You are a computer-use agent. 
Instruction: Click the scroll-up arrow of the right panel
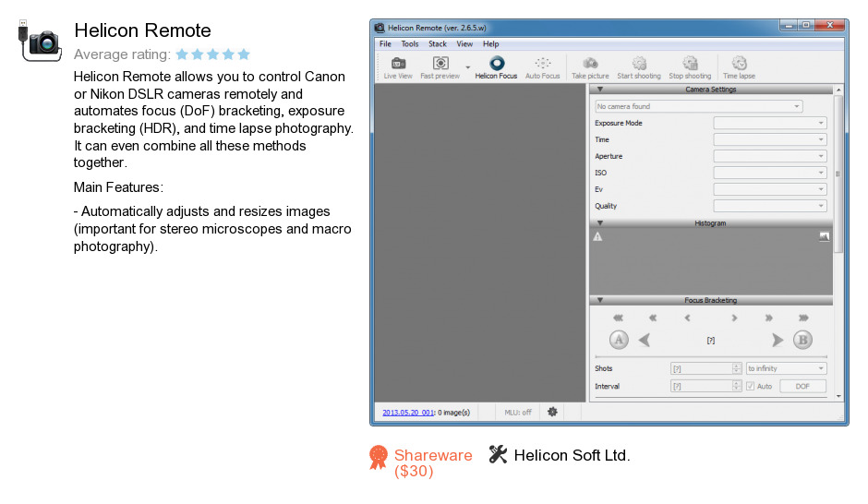coord(838,90)
